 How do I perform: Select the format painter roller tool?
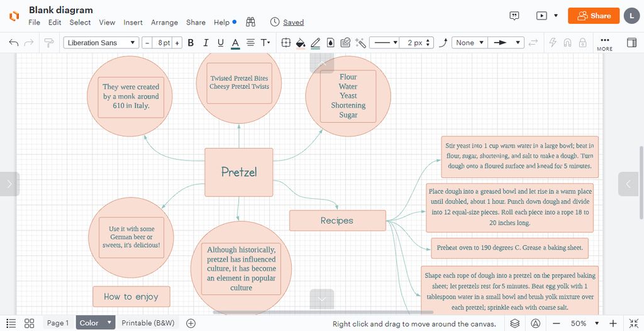(49, 43)
